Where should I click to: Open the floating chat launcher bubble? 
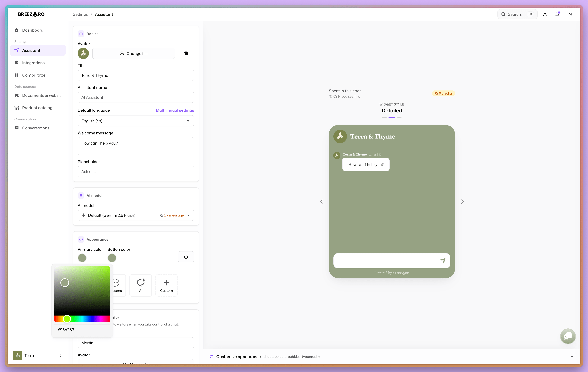tap(568, 336)
